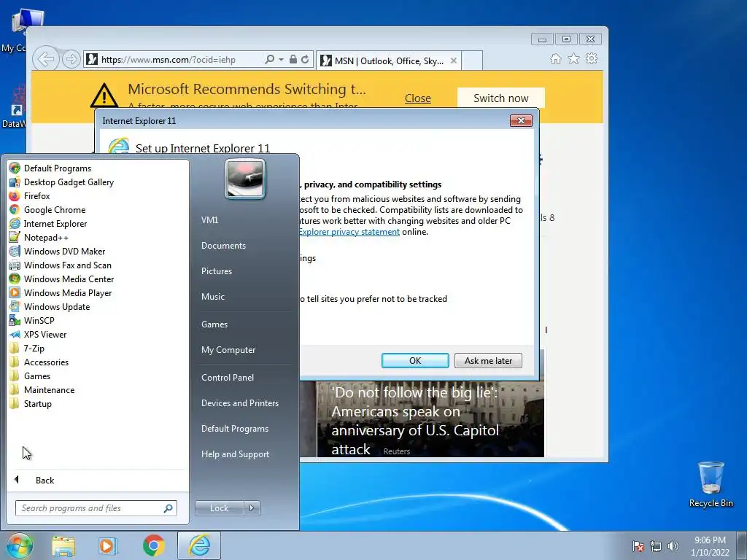This screenshot has height=560, width=747.
Task: Open the IE favorites star
Action: click(x=573, y=58)
